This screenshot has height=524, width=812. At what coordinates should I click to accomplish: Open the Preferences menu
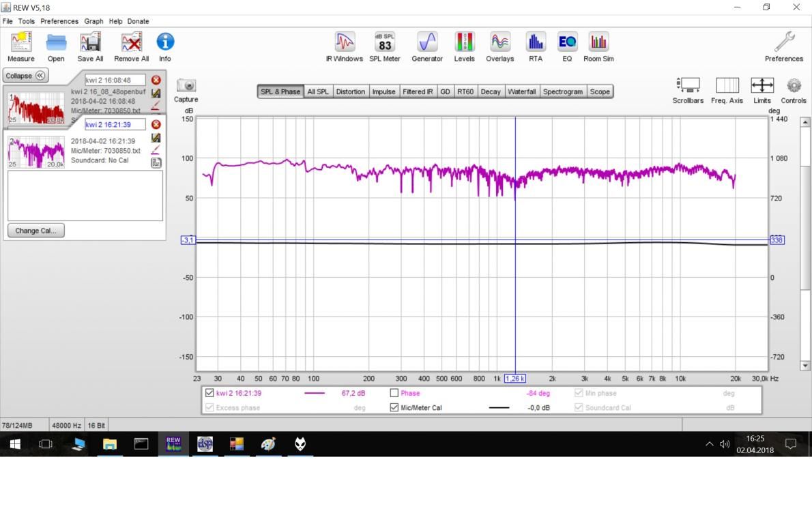pyautogui.click(x=59, y=21)
